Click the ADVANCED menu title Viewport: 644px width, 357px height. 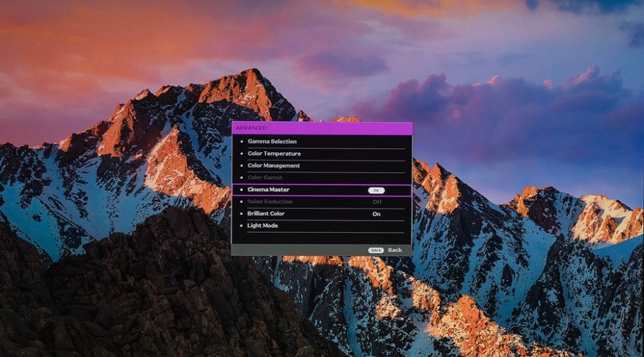(x=251, y=128)
